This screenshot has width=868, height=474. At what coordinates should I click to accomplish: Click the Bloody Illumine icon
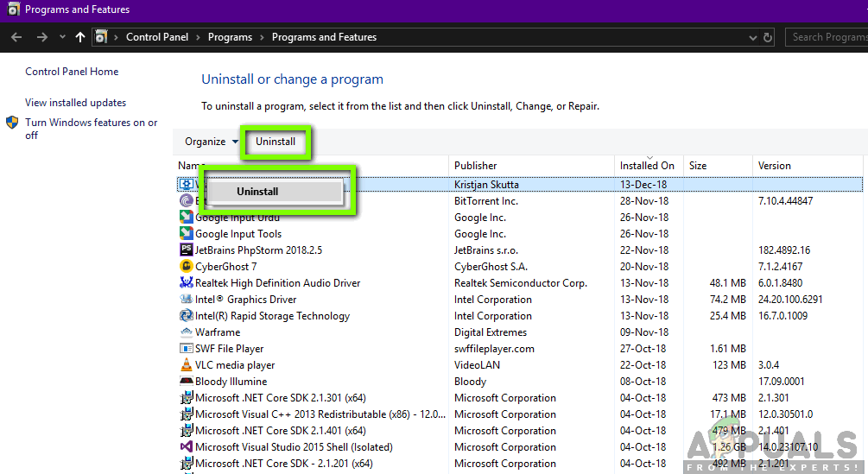tap(187, 381)
